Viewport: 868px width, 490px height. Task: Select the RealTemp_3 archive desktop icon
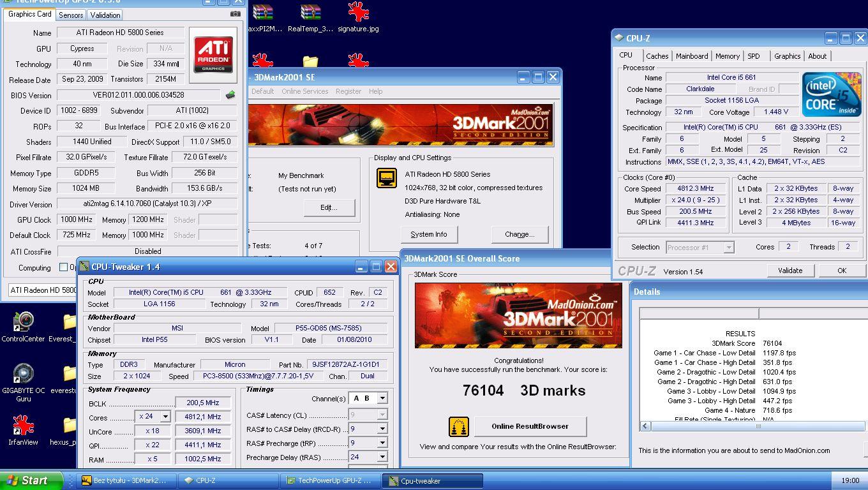(310, 17)
